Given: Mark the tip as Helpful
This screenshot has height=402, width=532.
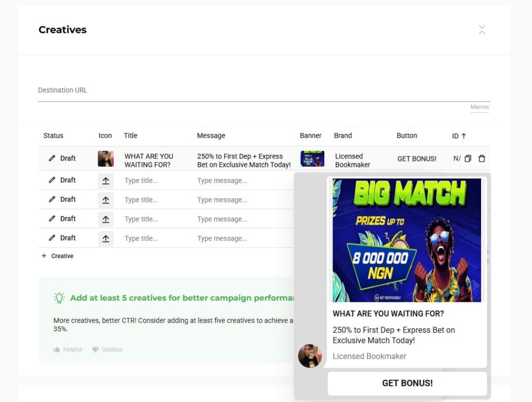Looking at the screenshot, I should coord(68,350).
